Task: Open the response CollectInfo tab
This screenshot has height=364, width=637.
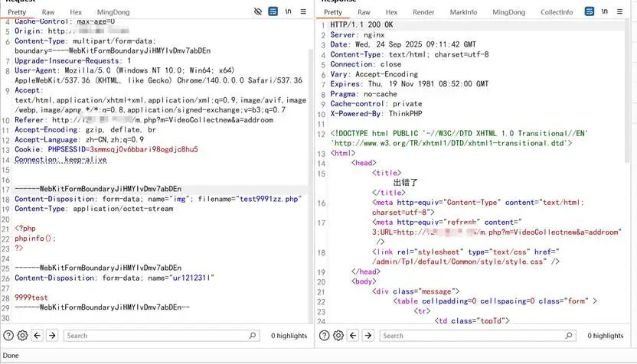Action: point(557,12)
